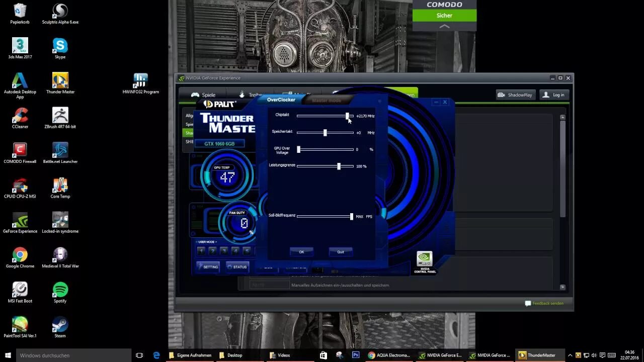Launch Sculptris Alpha 6.exe desktop shortcut
Image resolution: width=644 pixels, height=362 pixels.
coord(60,14)
